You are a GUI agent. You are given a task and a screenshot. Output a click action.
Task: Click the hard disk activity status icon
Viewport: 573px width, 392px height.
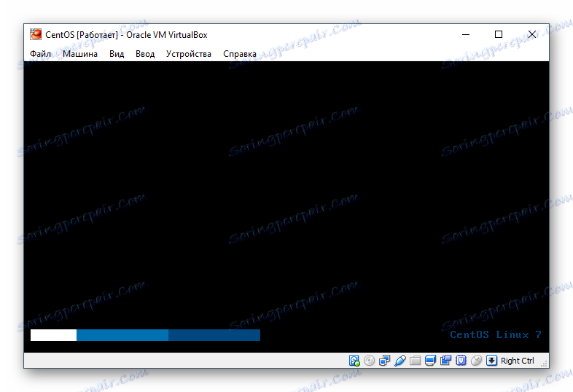[354, 361]
